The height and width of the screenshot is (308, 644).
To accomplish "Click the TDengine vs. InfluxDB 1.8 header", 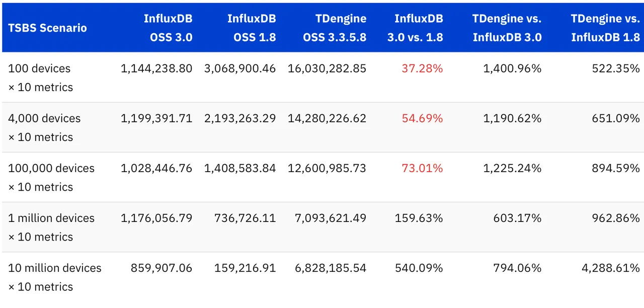I will [605, 28].
